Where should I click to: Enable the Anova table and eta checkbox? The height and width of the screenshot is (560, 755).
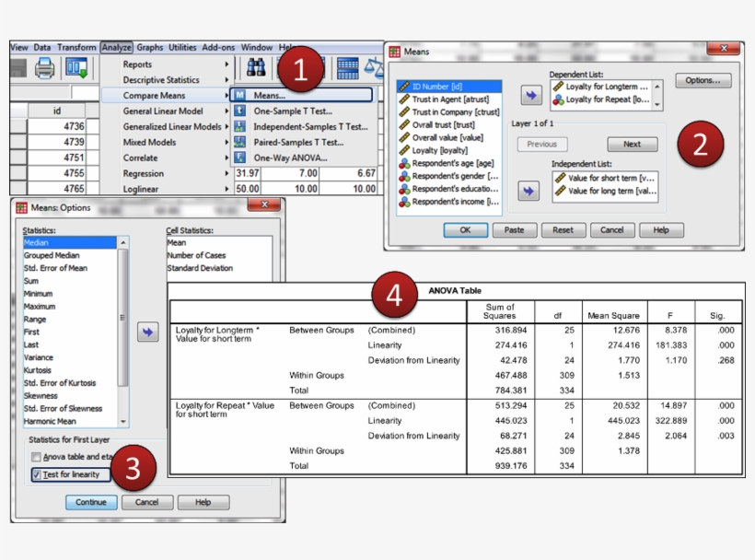pyautogui.click(x=36, y=456)
